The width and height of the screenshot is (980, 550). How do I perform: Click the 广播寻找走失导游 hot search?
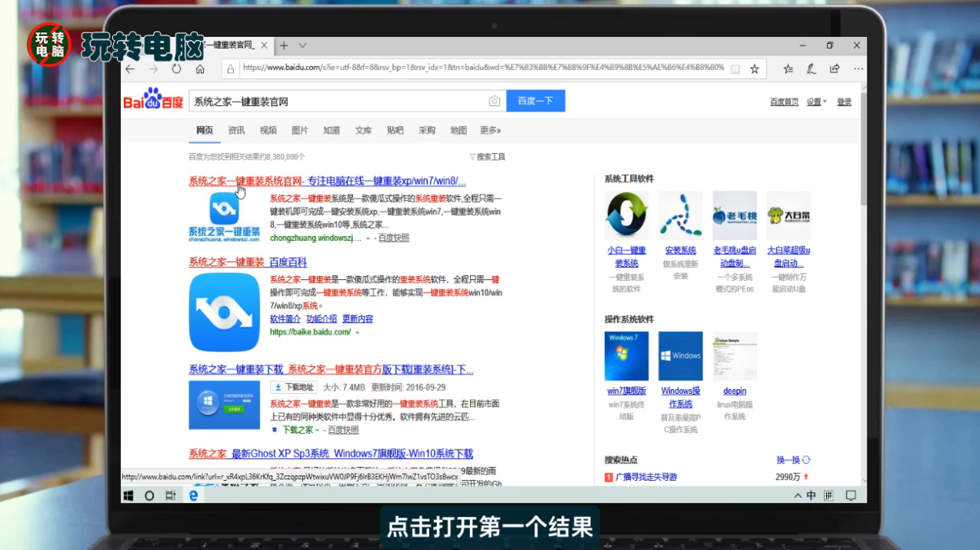click(647, 477)
